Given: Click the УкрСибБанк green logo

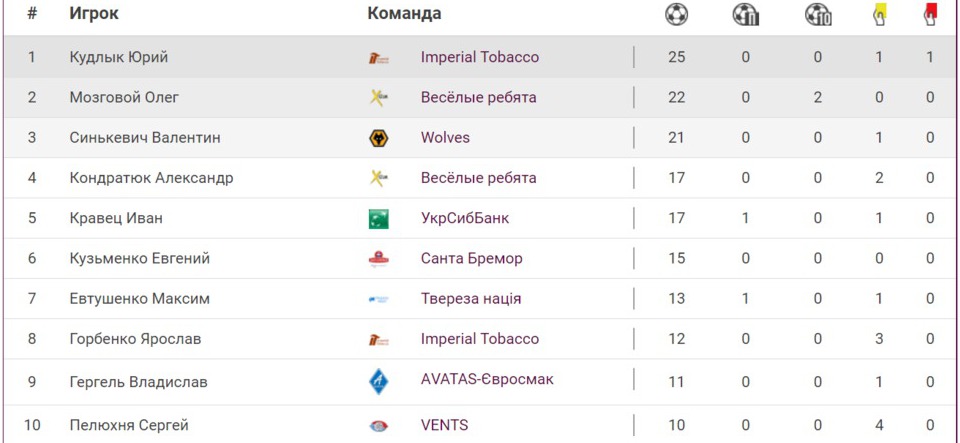Looking at the screenshot, I should click(378, 218).
